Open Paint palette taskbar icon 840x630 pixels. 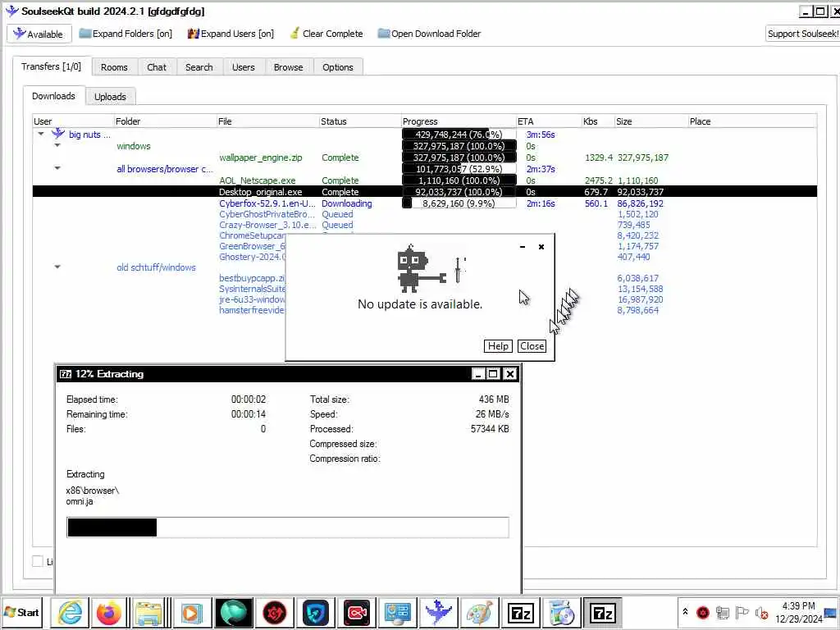coord(480,612)
